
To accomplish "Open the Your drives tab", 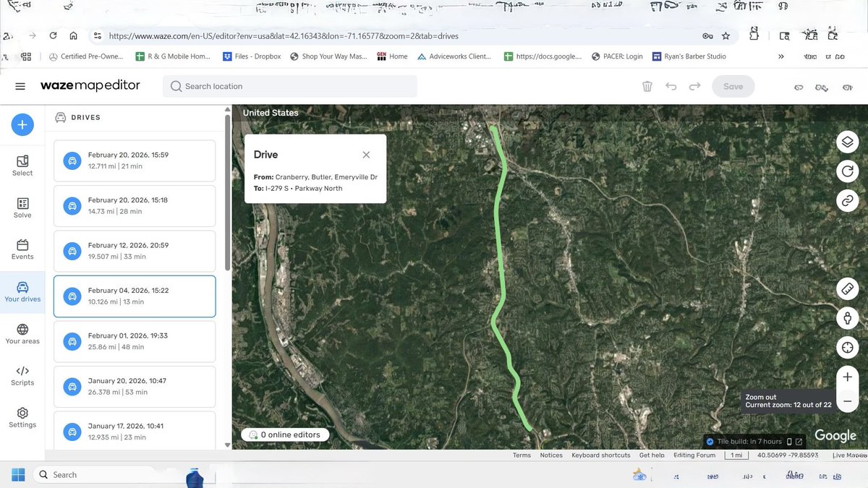I will point(22,291).
